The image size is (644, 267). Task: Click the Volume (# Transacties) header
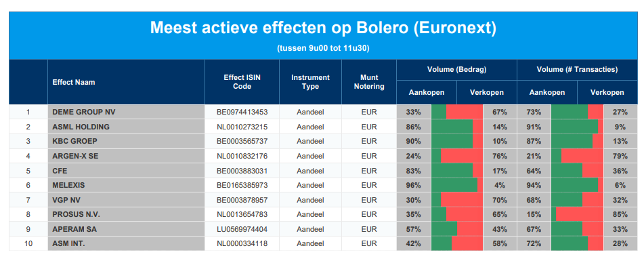click(x=577, y=69)
